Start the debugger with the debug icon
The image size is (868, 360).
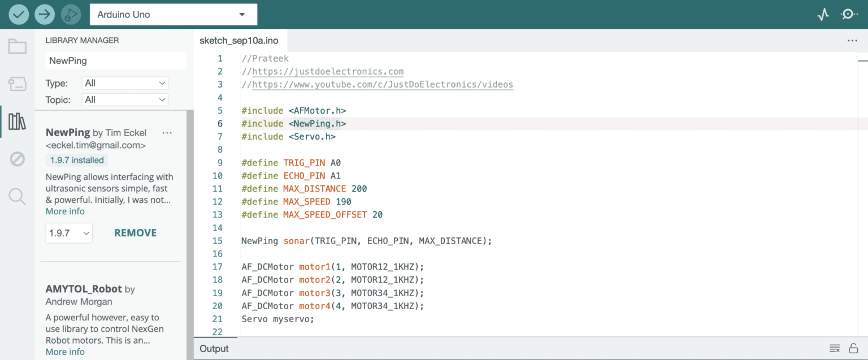71,14
